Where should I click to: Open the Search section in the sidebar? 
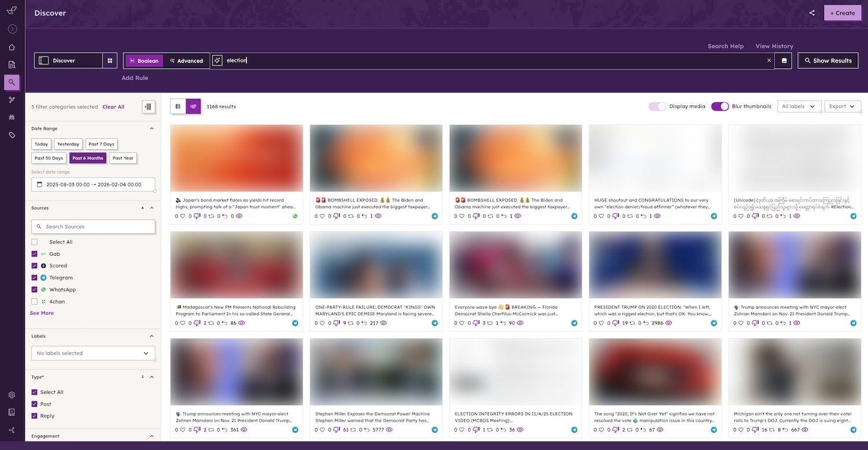(12, 82)
